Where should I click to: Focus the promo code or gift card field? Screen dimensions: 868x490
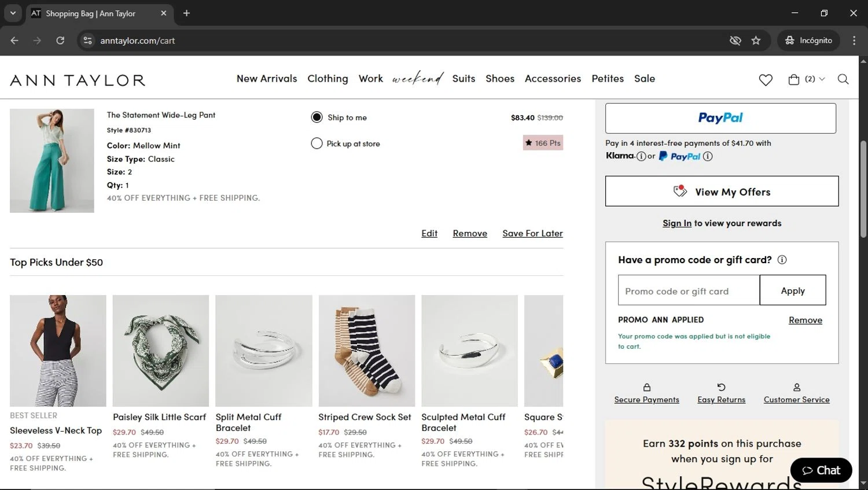pyautogui.click(x=689, y=290)
